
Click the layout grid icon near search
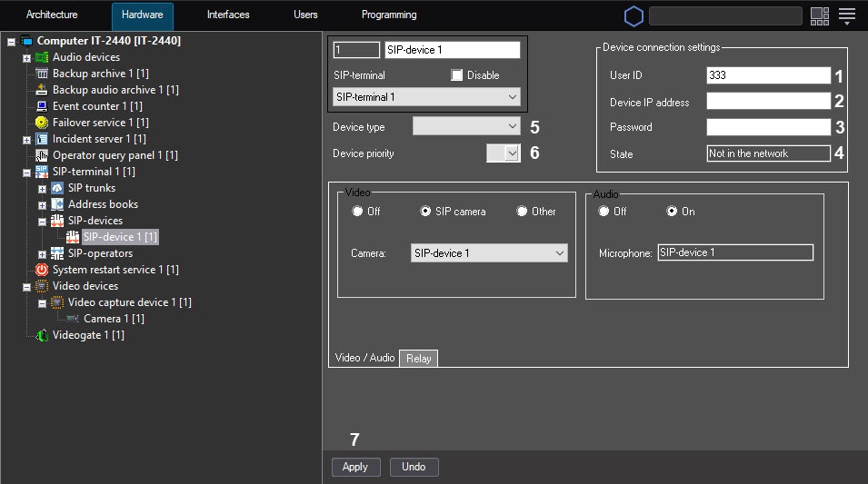(820, 15)
